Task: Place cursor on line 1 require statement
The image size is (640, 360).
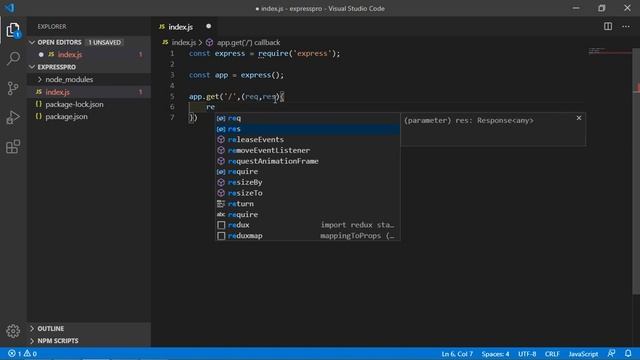Action: click(x=299, y=54)
